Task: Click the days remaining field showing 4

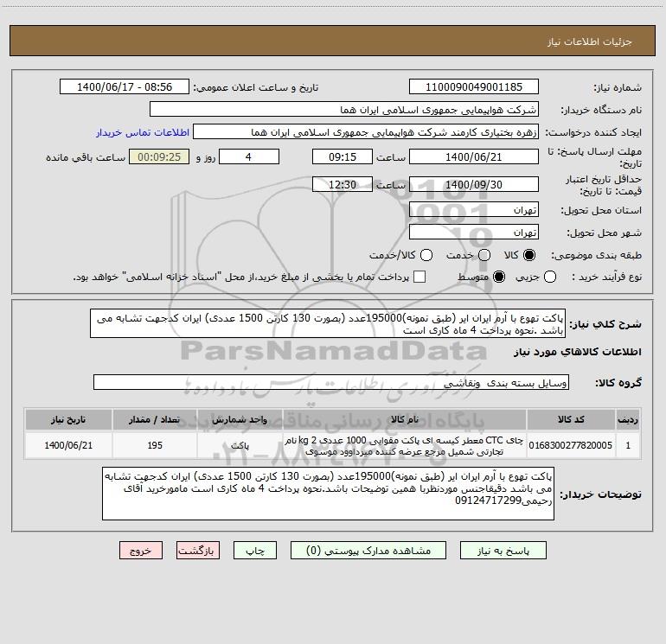Action: point(248,156)
